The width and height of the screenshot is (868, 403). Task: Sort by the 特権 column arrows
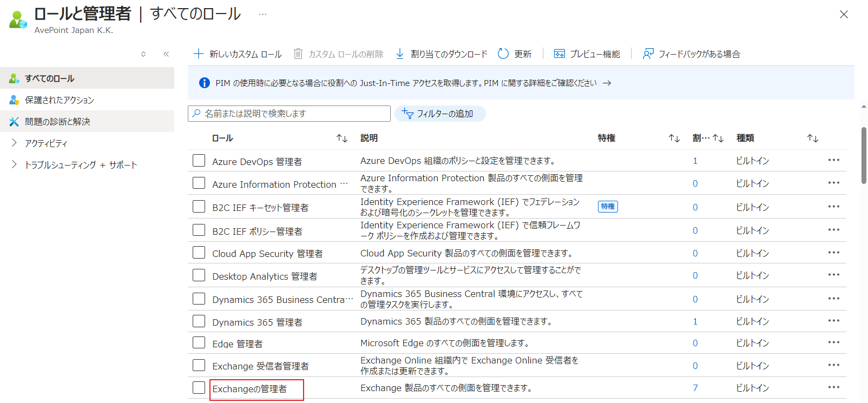pos(674,138)
